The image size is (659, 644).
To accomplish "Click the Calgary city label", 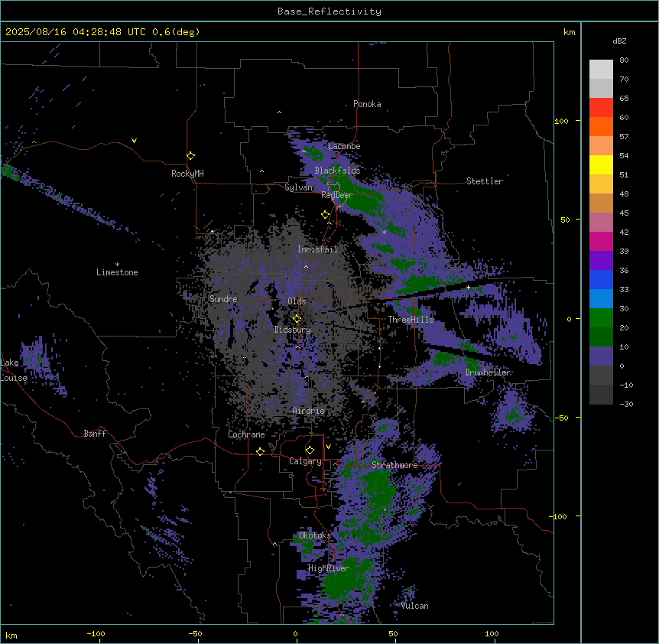I will click(x=305, y=461).
